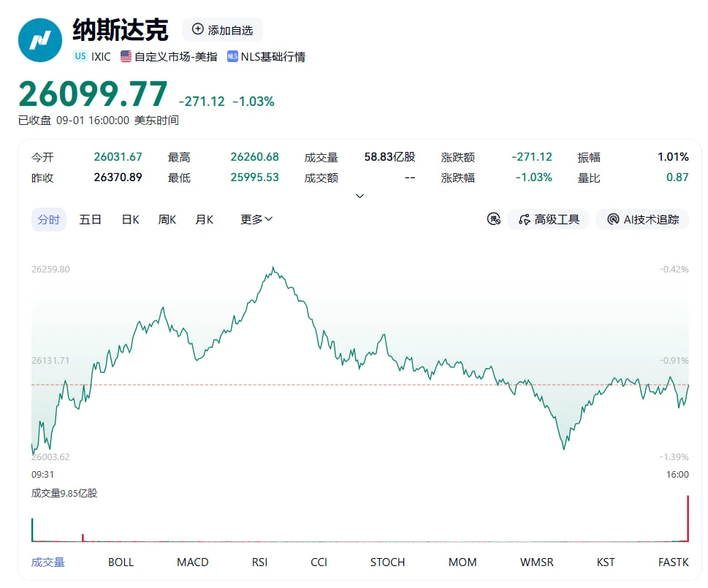The height and width of the screenshot is (588, 708).
Task: Click the intraday chart peak point
Action: coord(273,268)
